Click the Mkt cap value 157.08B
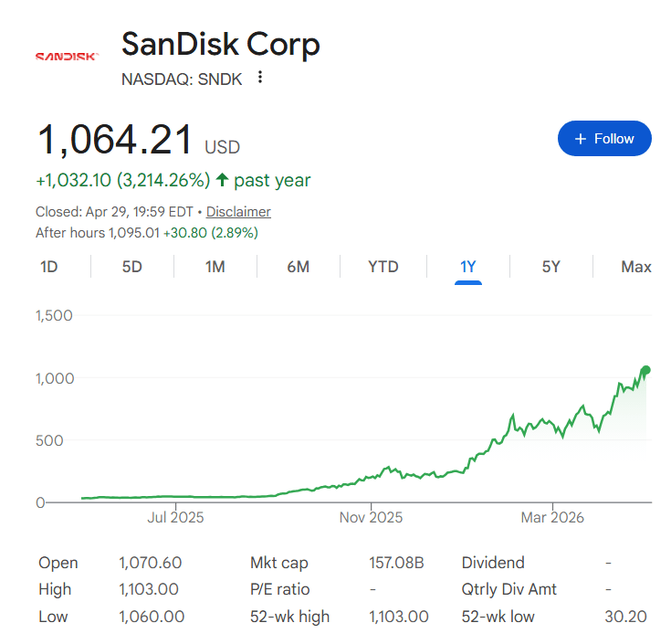Viewport: 671px width, 644px height. point(395,563)
